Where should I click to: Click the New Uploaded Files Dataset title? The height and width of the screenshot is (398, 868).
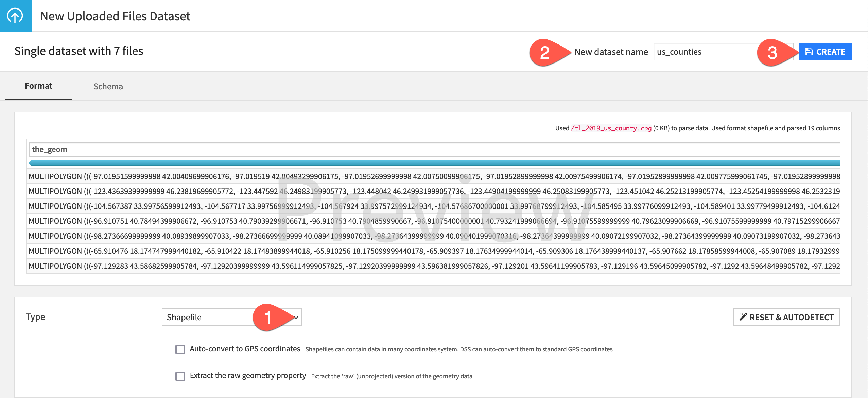point(115,16)
